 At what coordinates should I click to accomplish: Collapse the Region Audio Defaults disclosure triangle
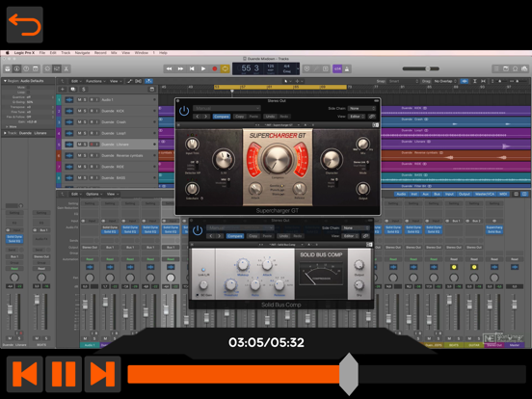pos(5,81)
